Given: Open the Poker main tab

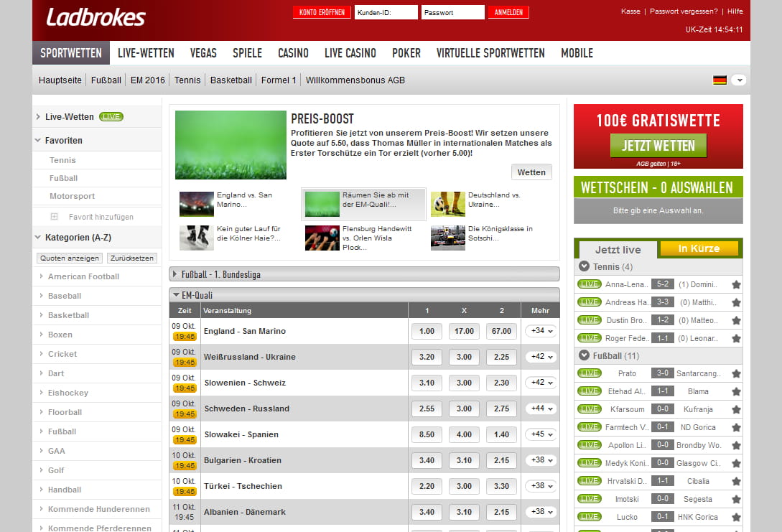Looking at the screenshot, I should coord(406,53).
